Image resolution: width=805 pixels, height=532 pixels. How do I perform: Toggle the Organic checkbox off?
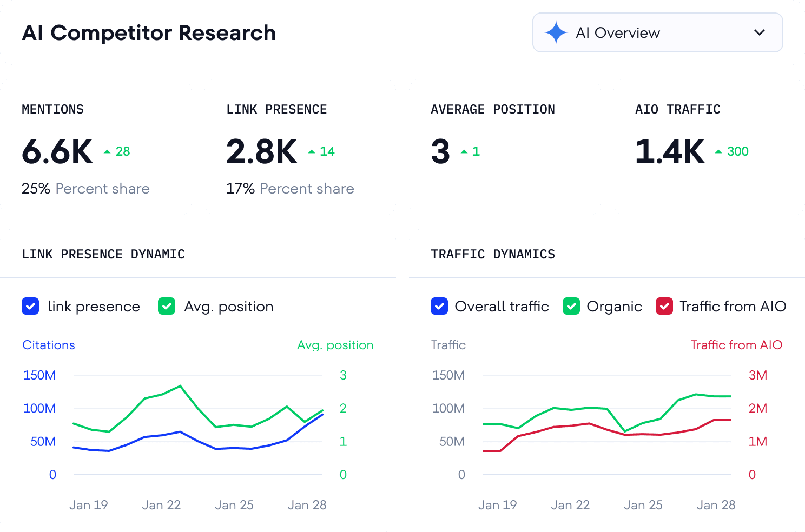[571, 306]
